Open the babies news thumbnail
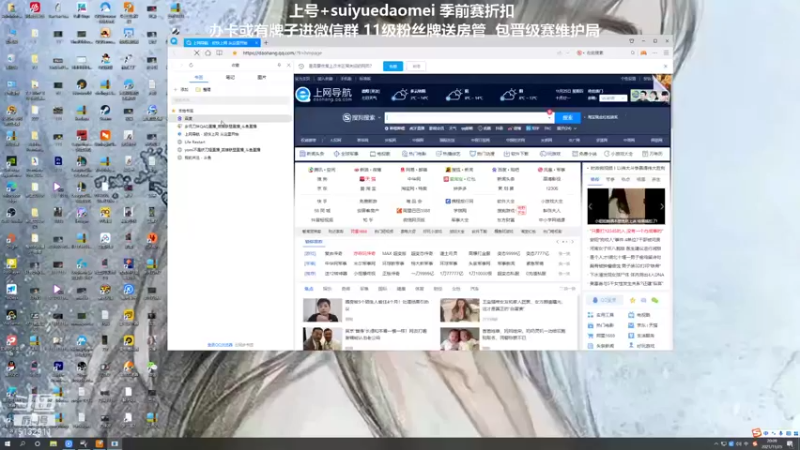800x450 pixels. (x=460, y=339)
